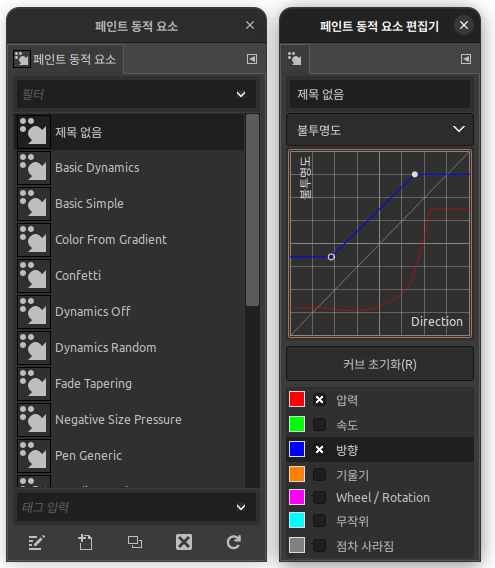Open the tab menu of the Paint Dynamics dock
The width and height of the screenshot is (495, 568).
[252, 59]
